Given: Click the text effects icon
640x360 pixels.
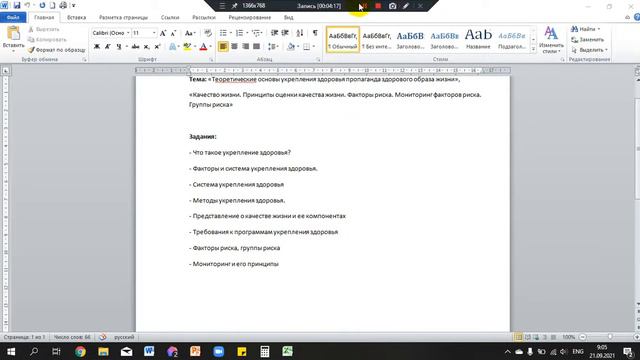Looking at the screenshot, I should pos(173,47).
